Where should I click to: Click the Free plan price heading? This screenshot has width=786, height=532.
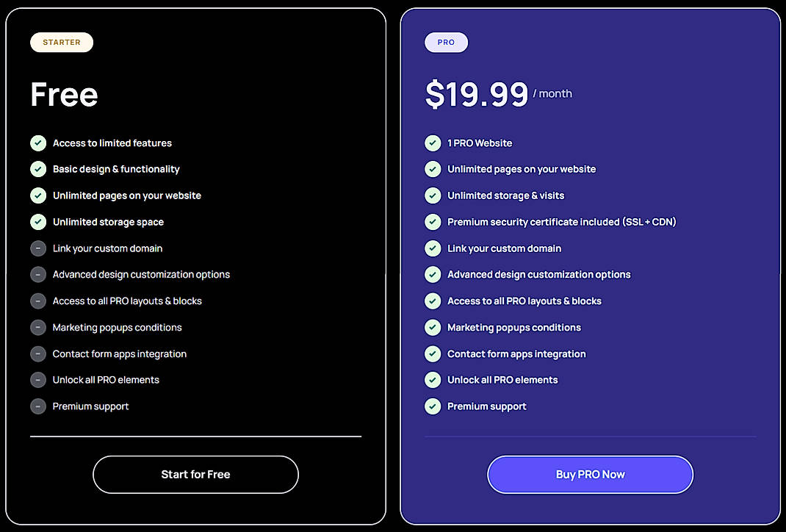tap(64, 95)
